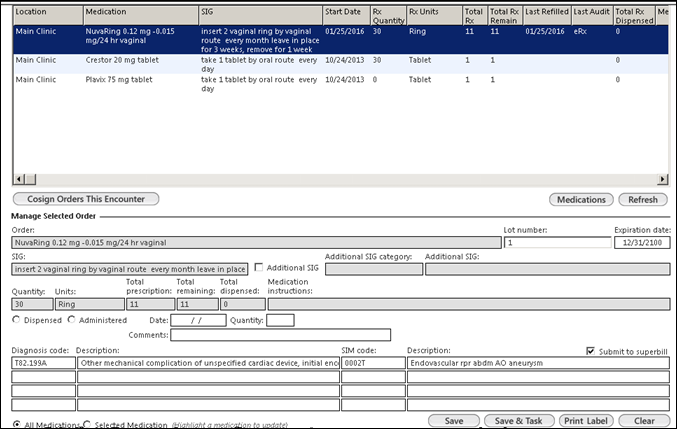Sort by Medication column header
The image size is (677, 429).
(141, 16)
